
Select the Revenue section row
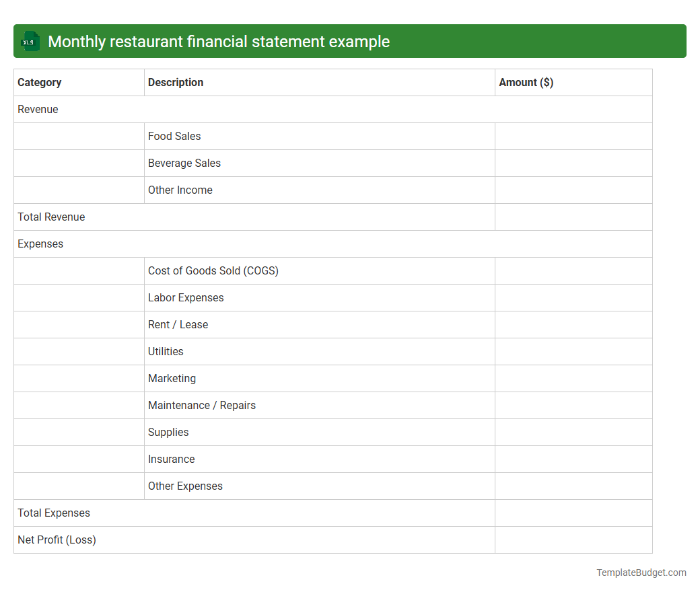(x=38, y=109)
